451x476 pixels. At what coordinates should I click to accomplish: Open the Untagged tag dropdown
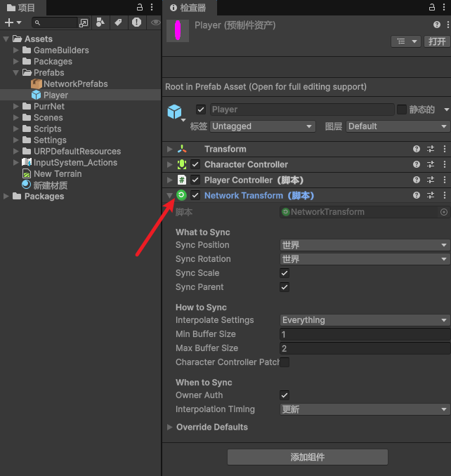pos(263,126)
